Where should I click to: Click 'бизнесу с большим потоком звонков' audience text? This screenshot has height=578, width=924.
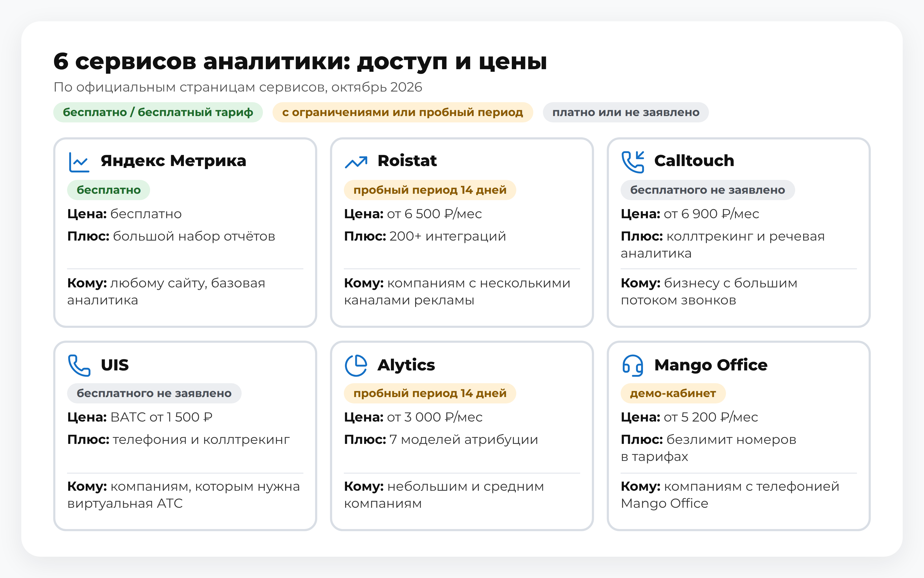pos(709,292)
